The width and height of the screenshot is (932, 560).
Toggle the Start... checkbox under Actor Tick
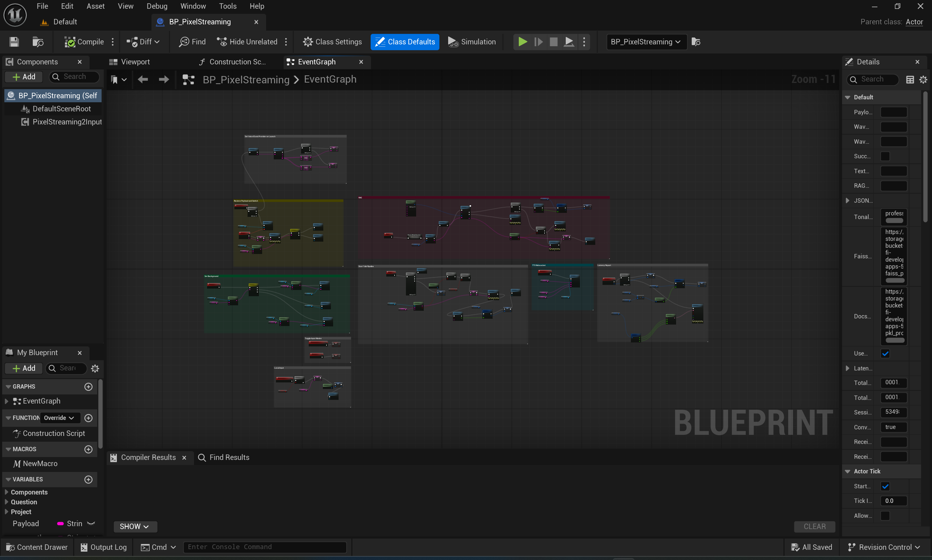click(885, 486)
